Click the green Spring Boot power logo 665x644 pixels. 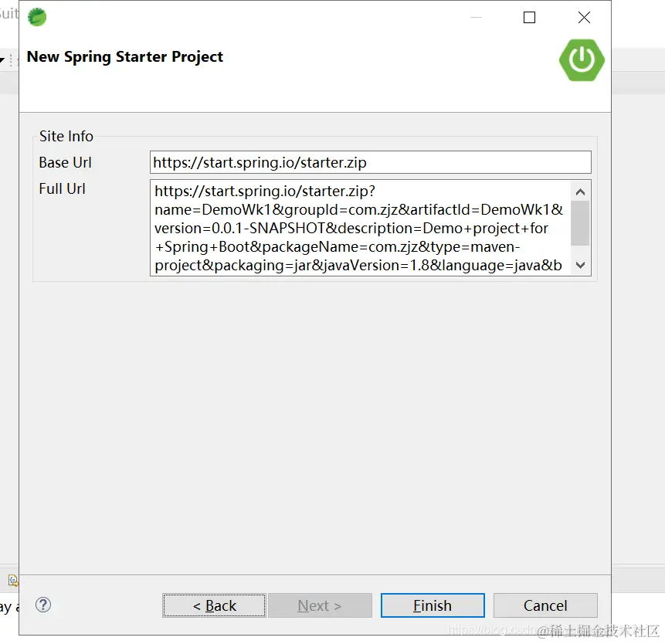click(582, 59)
